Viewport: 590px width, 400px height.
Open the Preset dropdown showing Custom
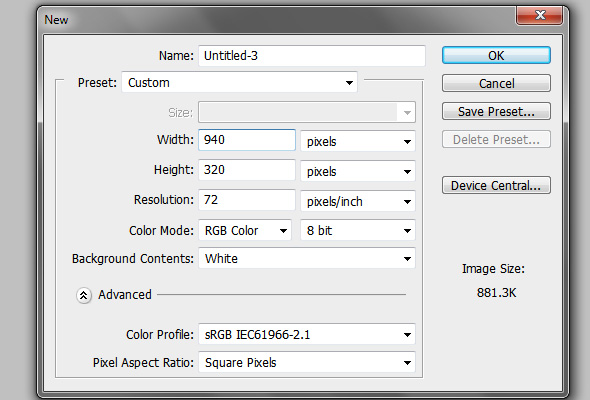click(x=239, y=82)
